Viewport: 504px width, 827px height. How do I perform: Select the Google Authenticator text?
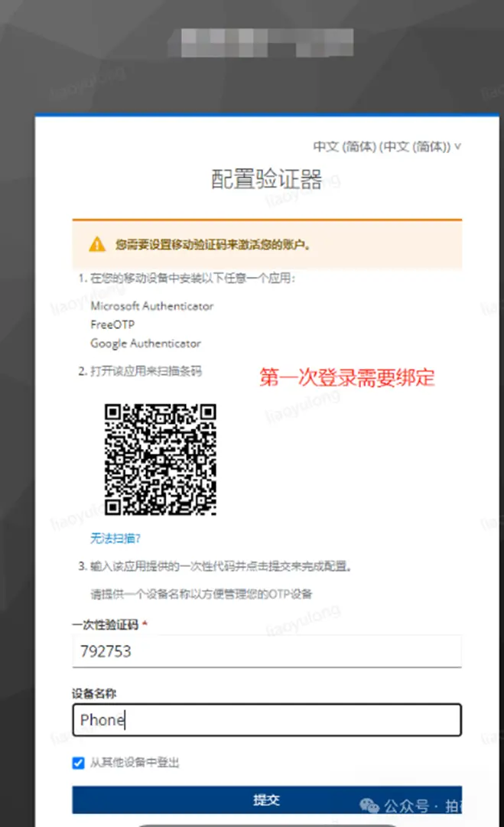(145, 343)
